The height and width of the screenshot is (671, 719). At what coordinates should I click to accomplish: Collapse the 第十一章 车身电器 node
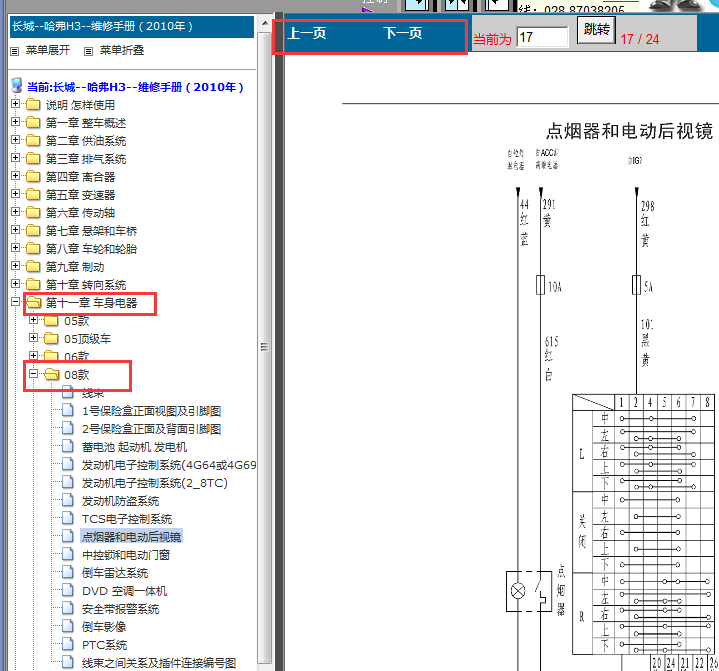tap(16, 301)
